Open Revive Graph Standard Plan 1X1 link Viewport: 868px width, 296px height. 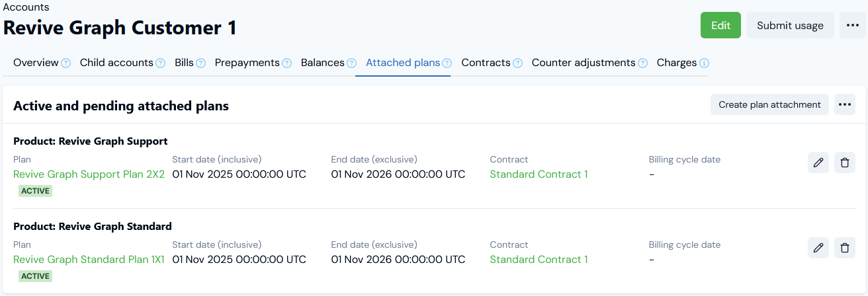coord(89,260)
